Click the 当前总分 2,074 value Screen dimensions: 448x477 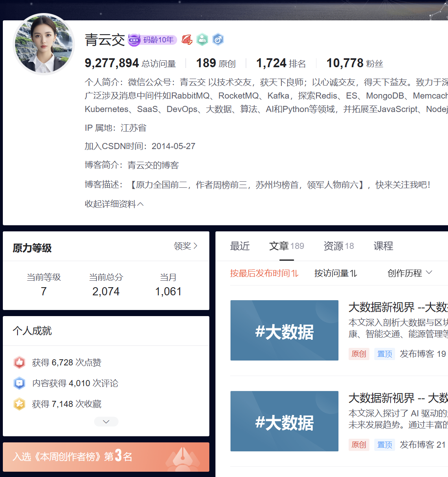click(x=106, y=291)
